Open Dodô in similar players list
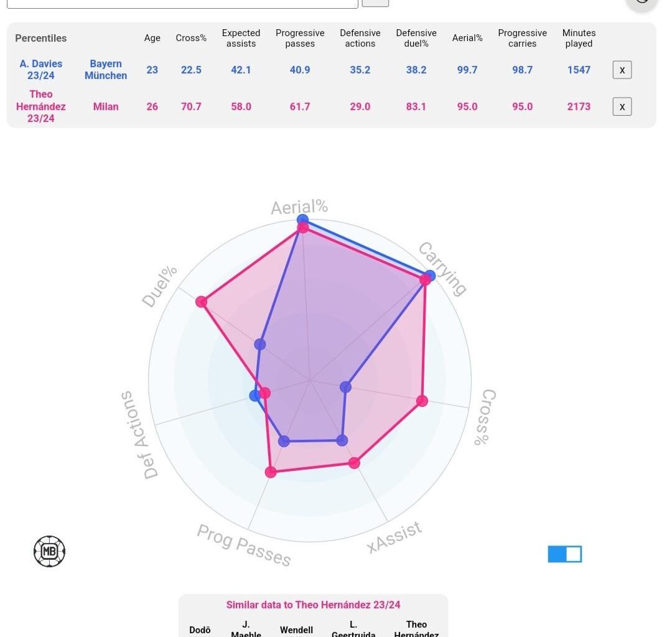Viewport: 672px width, 637px height. tap(200, 630)
